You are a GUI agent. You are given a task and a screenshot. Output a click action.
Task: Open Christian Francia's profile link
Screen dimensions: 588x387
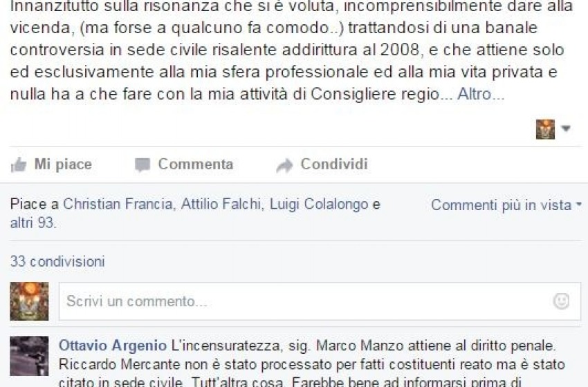pos(118,204)
